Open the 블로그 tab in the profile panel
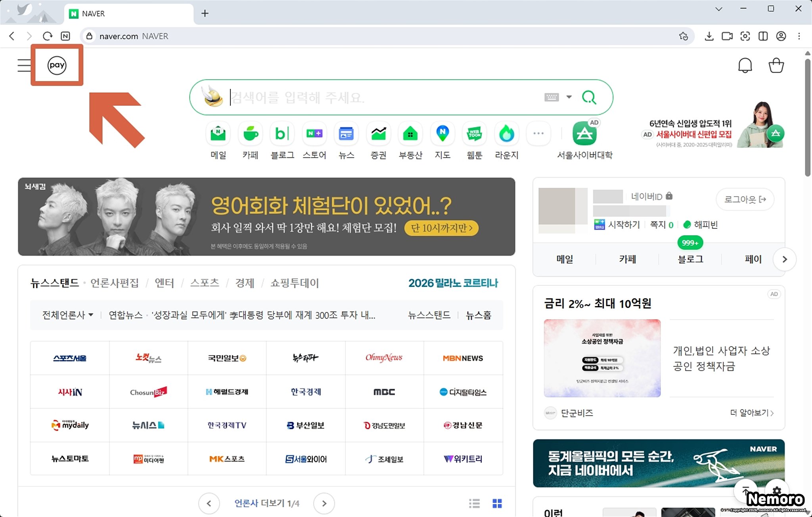Image resolution: width=812 pixels, height=517 pixels. (x=690, y=259)
